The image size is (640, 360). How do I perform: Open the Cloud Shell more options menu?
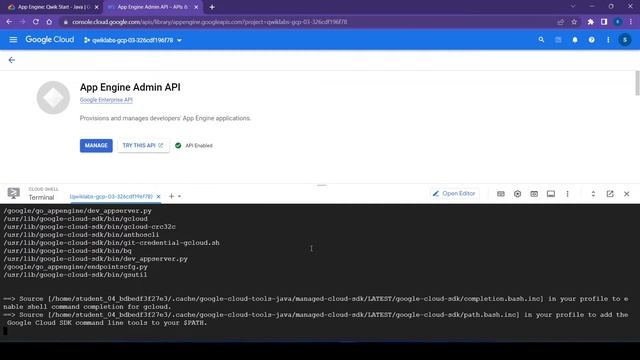point(567,194)
